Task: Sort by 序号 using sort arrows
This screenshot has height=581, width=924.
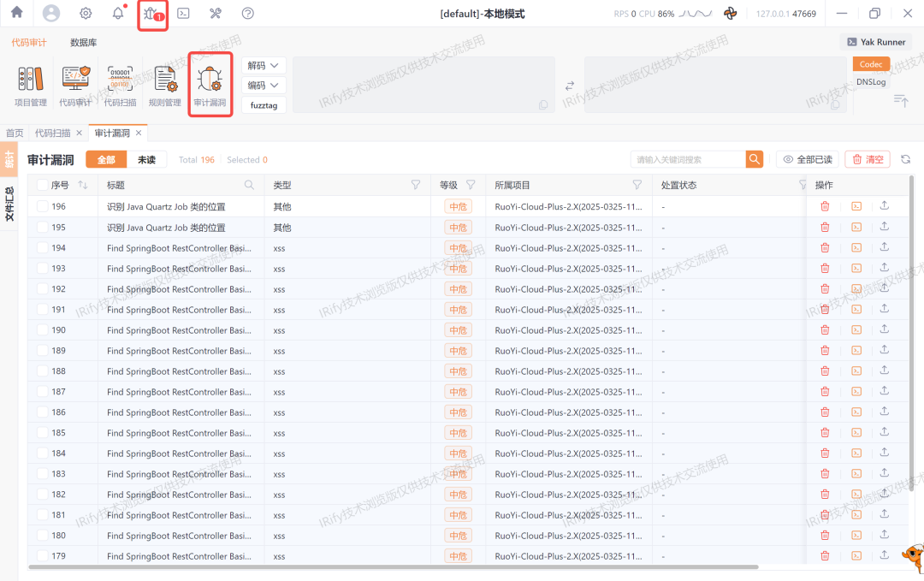Action: (82, 185)
